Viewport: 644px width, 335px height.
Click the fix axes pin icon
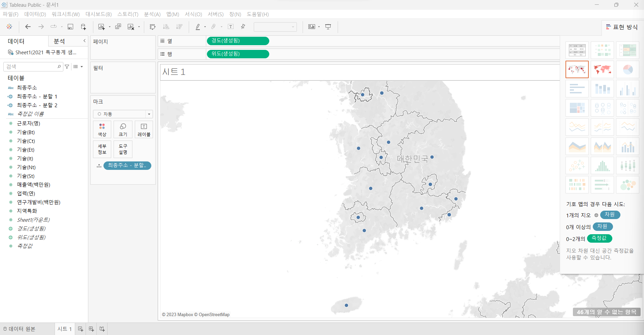tap(243, 27)
